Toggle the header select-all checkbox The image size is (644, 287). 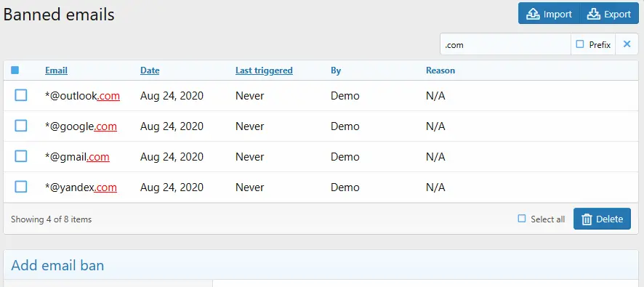[x=15, y=70]
